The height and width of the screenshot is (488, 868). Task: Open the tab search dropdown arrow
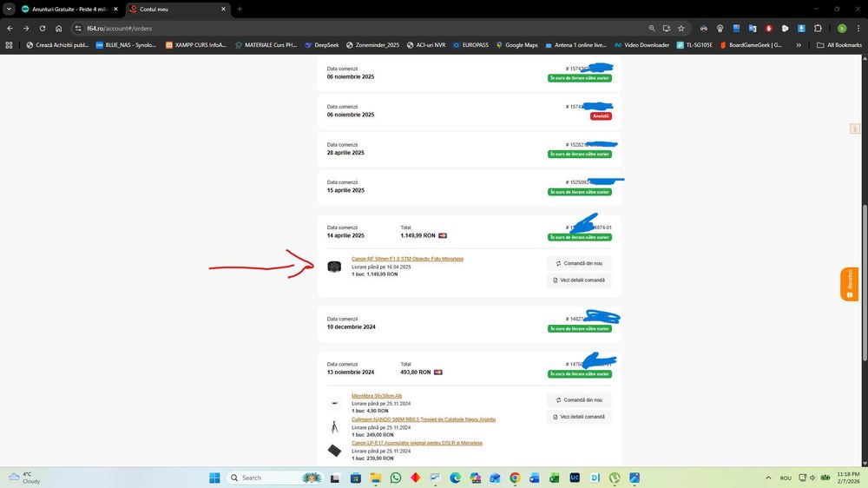point(9,9)
